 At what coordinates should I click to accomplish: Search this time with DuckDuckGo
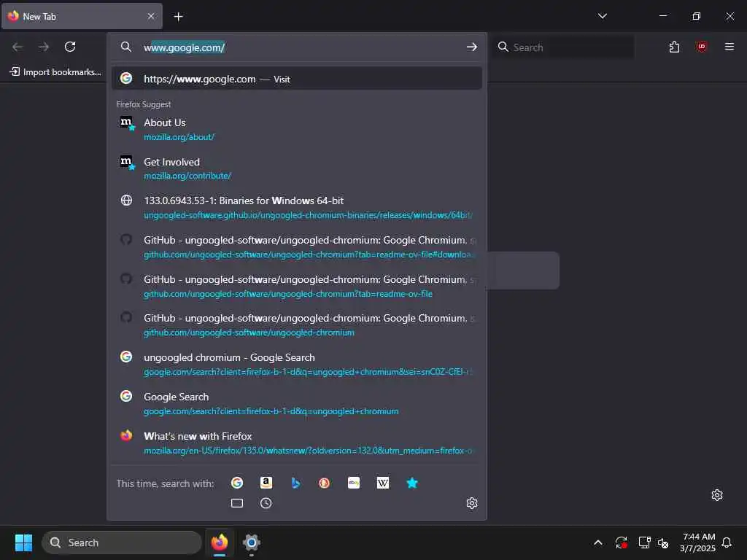pos(325,483)
